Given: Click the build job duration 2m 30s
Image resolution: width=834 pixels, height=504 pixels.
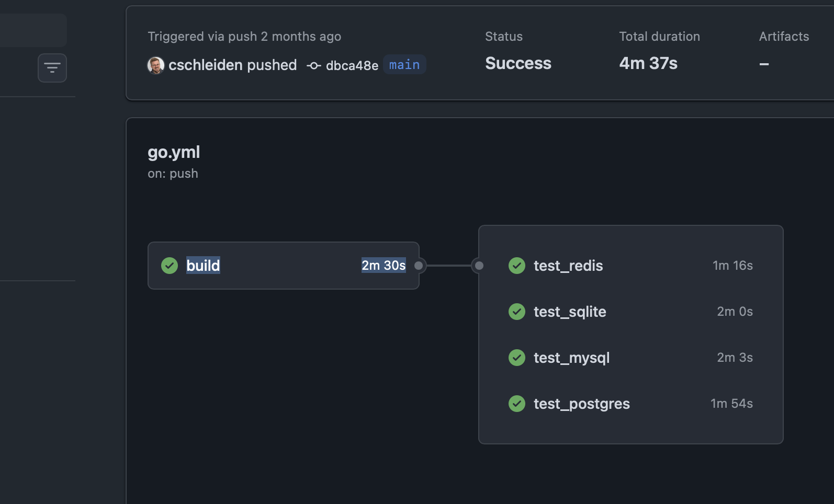Looking at the screenshot, I should point(384,266).
